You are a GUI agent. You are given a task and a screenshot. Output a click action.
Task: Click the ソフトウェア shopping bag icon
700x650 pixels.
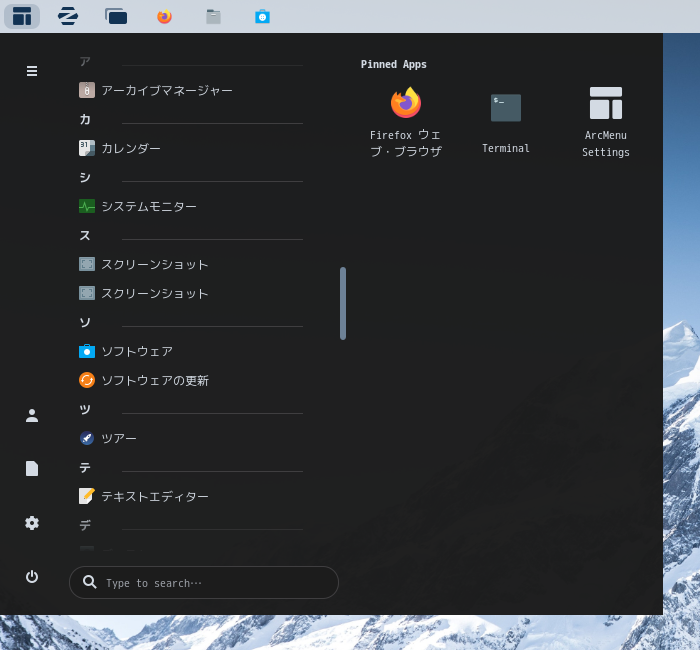coord(87,351)
